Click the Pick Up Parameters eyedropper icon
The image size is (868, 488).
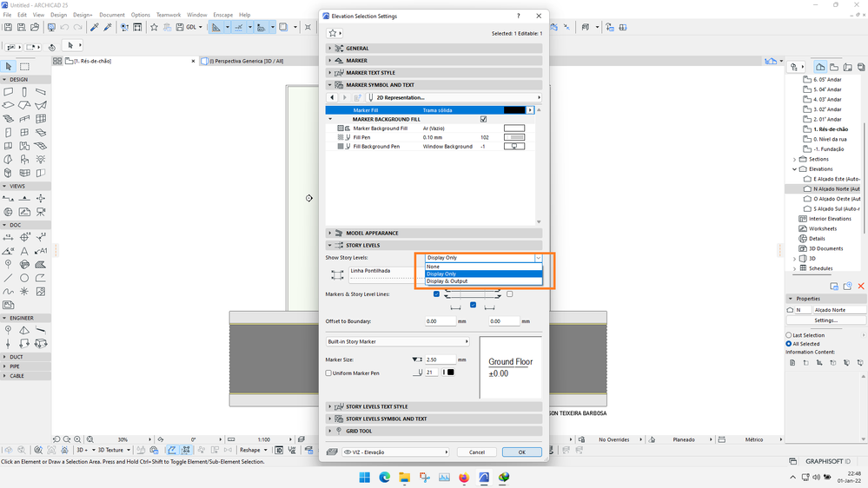95,27
